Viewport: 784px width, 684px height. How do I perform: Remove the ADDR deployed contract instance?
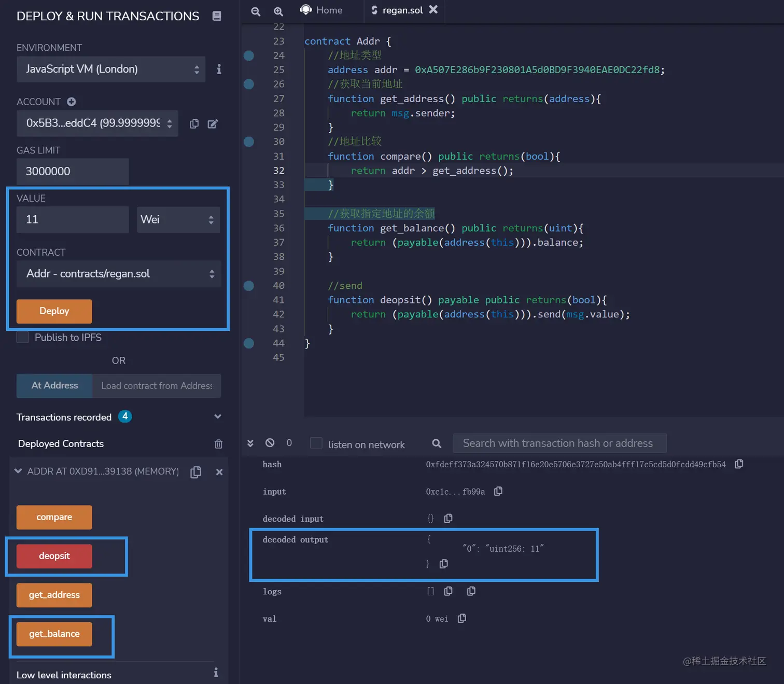(219, 472)
